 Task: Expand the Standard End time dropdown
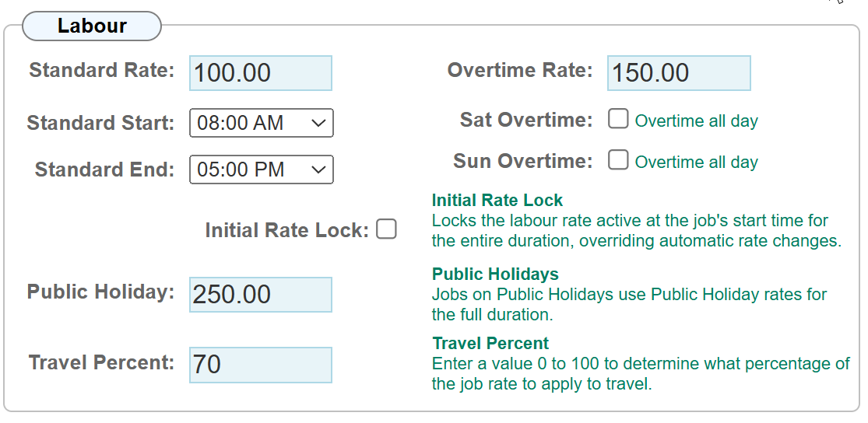[x=261, y=170]
